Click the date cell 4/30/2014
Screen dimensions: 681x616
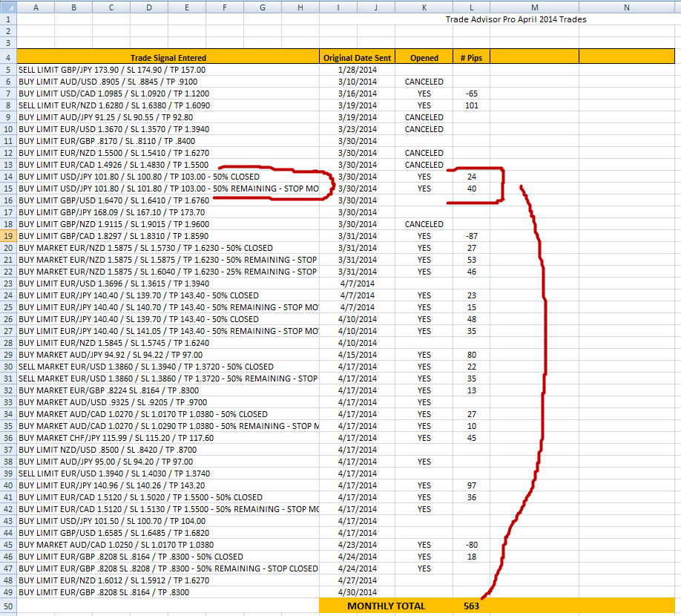tap(357, 592)
